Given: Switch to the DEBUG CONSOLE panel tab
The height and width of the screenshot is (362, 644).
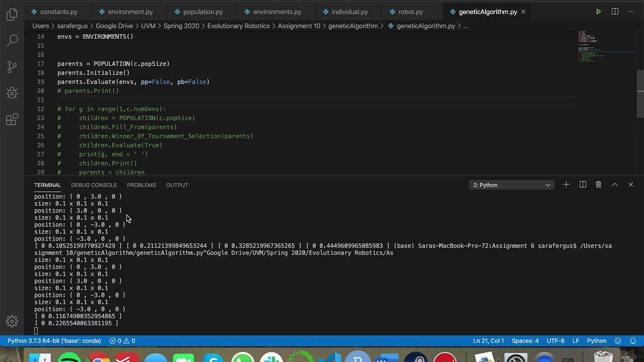Looking at the screenshot, I should 94,185.
